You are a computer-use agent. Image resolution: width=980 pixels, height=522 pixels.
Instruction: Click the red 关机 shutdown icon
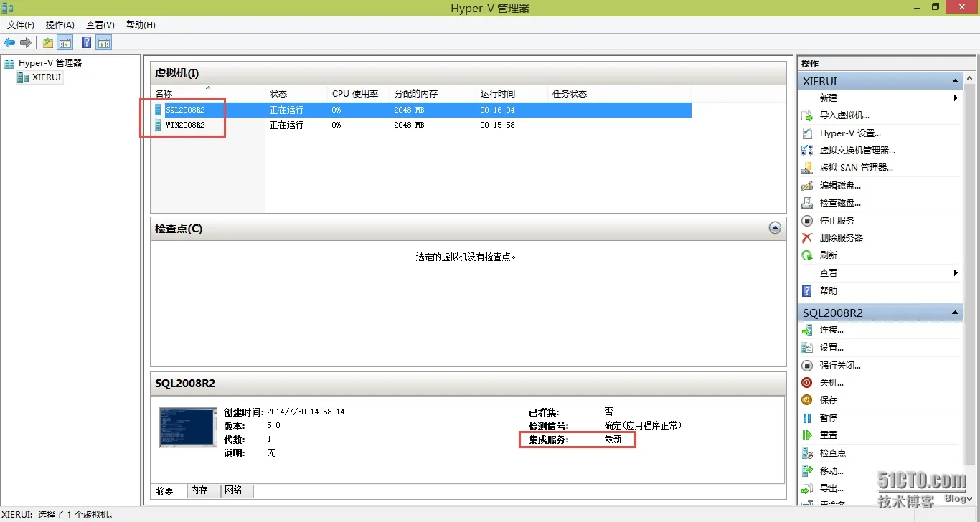click(807, 383)
